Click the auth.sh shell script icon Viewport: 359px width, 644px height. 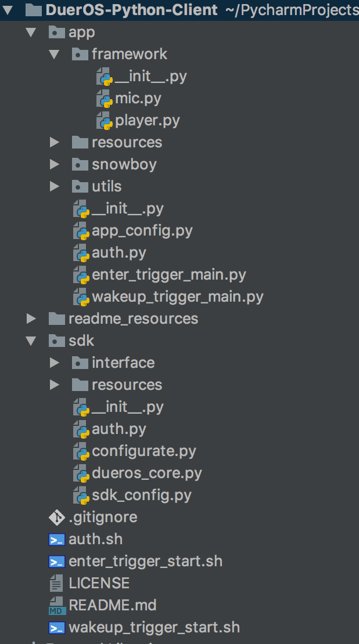[x=57, y=539]
